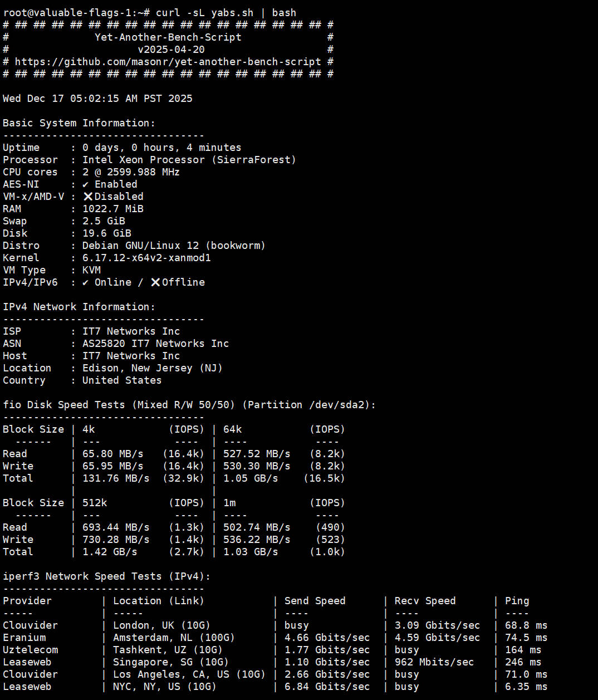Click the NYC, NY, US (10G) location

(x=164, y=687)
